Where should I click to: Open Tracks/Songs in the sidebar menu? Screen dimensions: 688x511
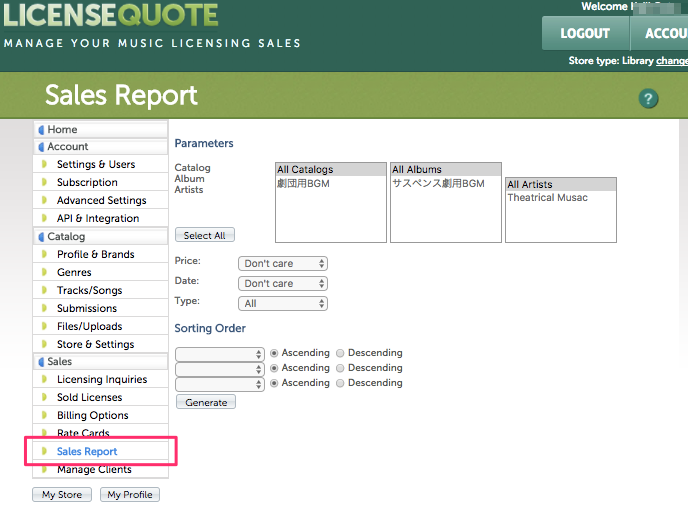click(x=89, y=291)
